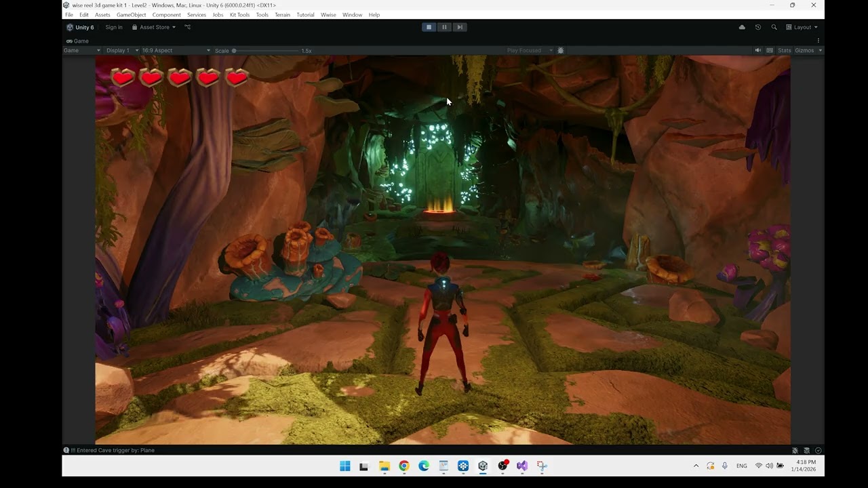868x488 pixels.
Task: Open Visual Studio from the taskbar
Action: 522,466
